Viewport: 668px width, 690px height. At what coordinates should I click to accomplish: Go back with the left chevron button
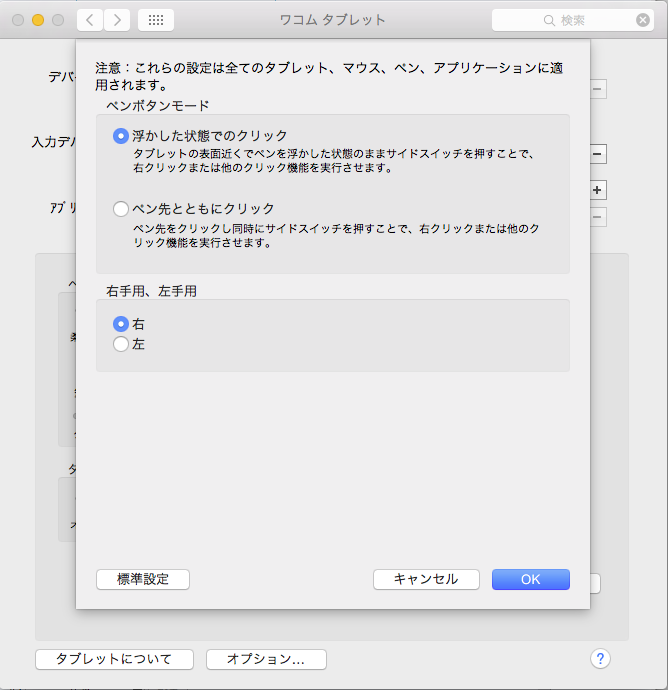point(90,20)
